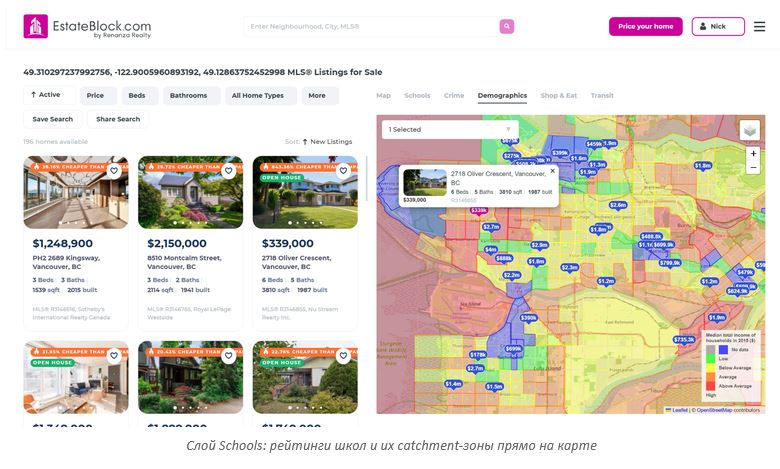The width and height of the screenshot is (780, 469).
Task: Open the Active status filter
Action: (49, 95)
